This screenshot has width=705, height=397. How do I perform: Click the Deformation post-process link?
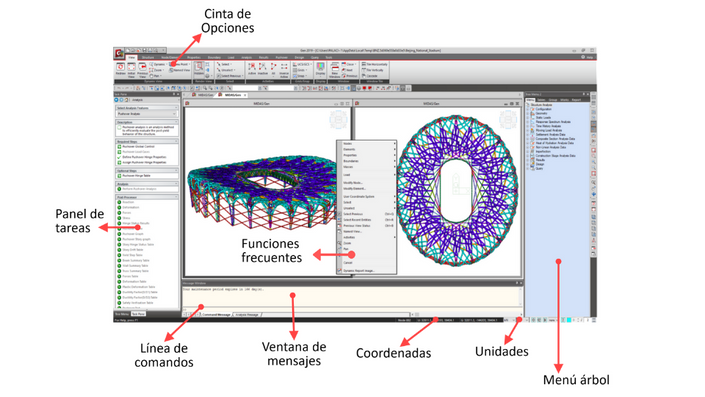131,207
